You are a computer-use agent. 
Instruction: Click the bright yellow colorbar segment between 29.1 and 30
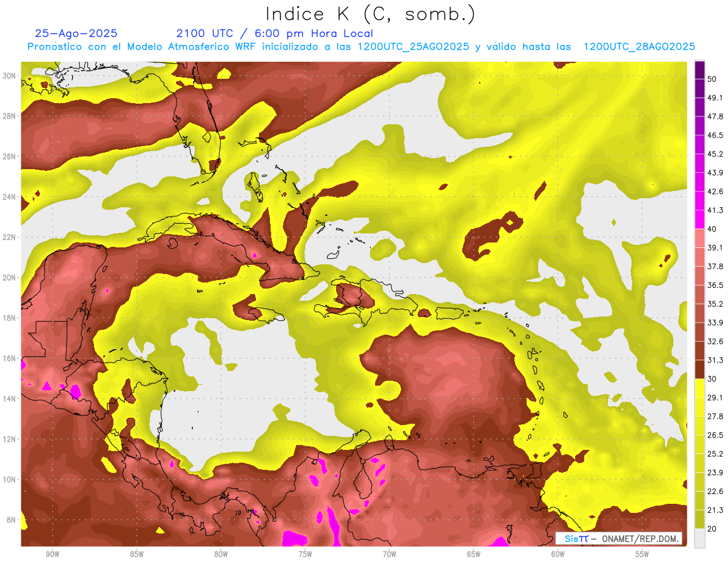699,388
